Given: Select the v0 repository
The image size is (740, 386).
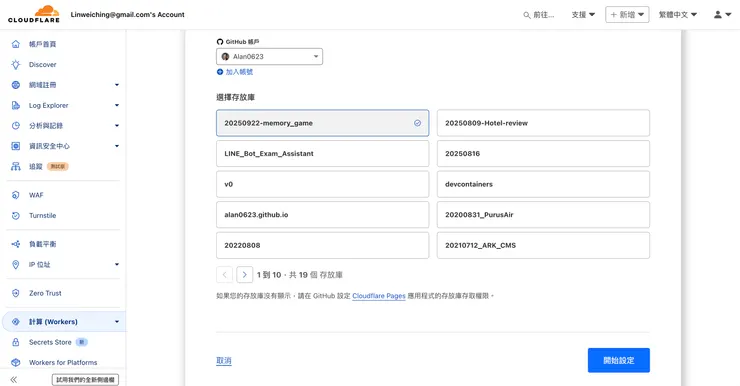Looking at the screenshot, I should click(x=322, y=184).
